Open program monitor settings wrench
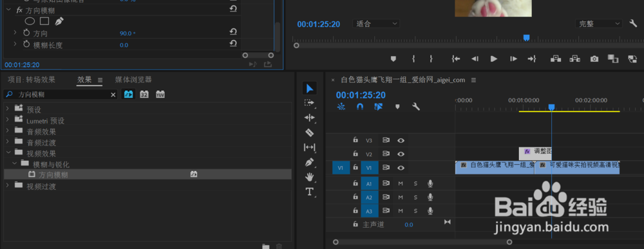644x249 pixels. point(633,23)
